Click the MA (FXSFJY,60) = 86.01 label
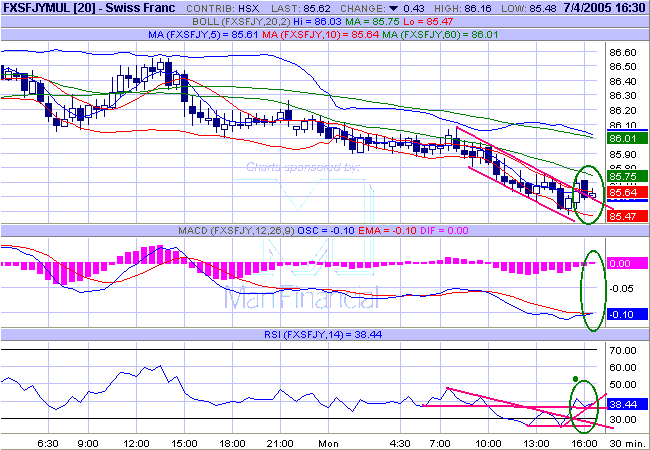The width and height of the screenshot is (650, 450). coord(440,35)
